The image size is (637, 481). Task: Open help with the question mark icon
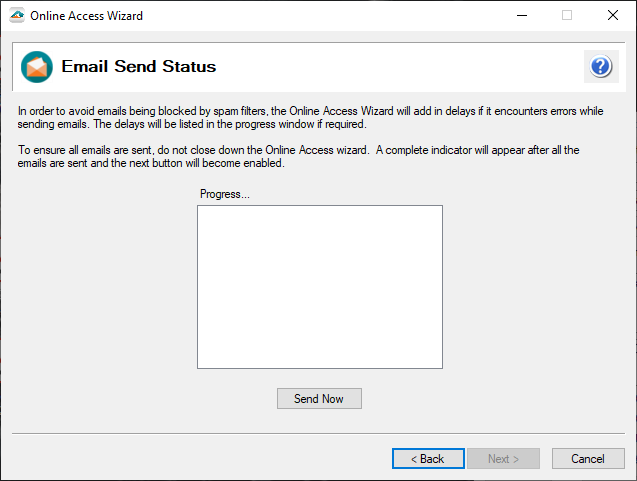coord(600,67)
